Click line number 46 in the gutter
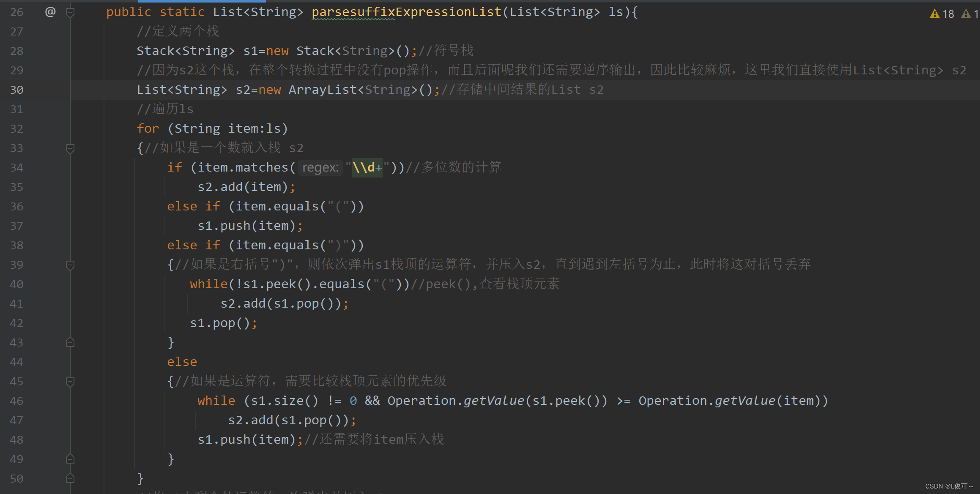 coord(17,401)
